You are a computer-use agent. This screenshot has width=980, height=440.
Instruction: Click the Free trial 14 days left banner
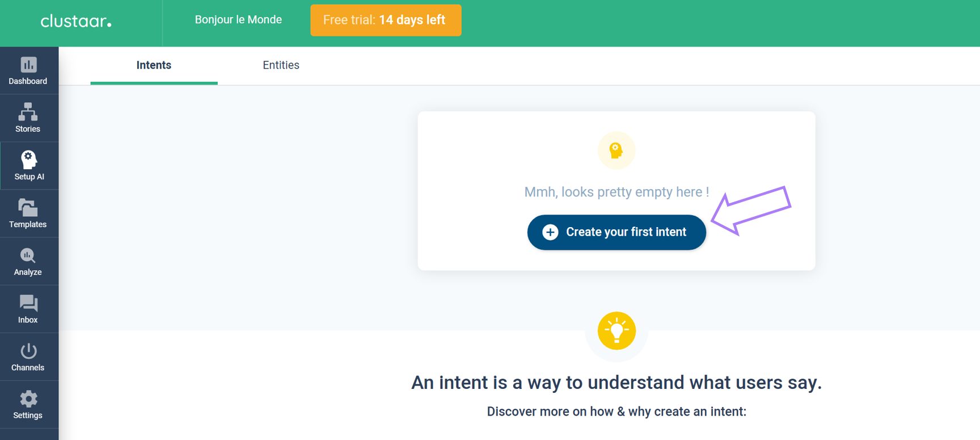(386, 20)
